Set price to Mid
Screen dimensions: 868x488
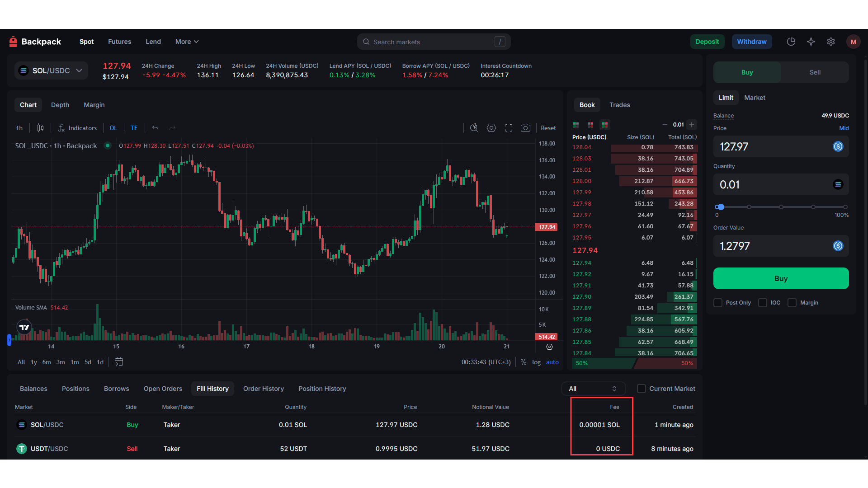[x=844, y=128]
